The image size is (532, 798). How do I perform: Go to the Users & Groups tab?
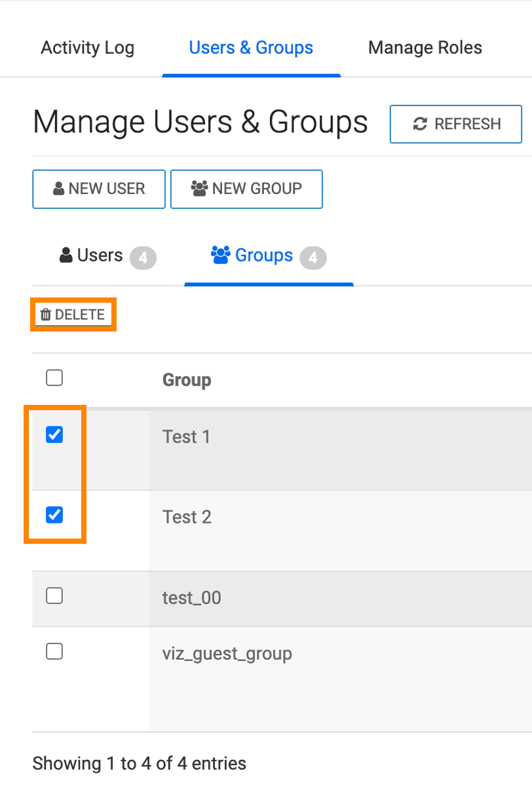tap(251, 48)
